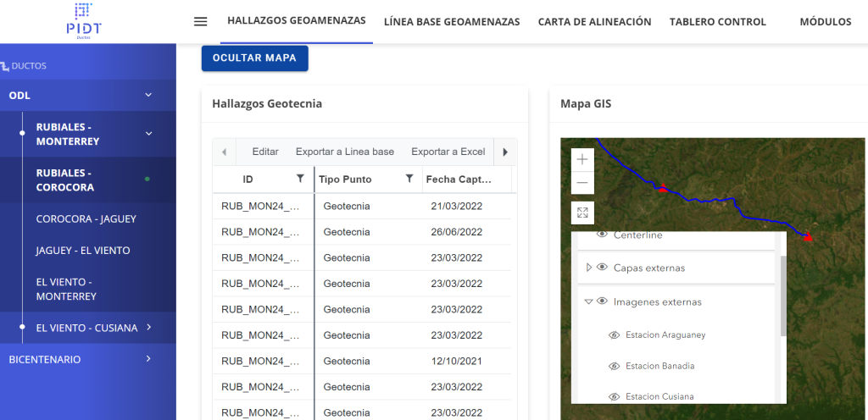The height and width of the screenshot is (420, 868).
Task: Click Exportar a Excel
Action: 448,152
